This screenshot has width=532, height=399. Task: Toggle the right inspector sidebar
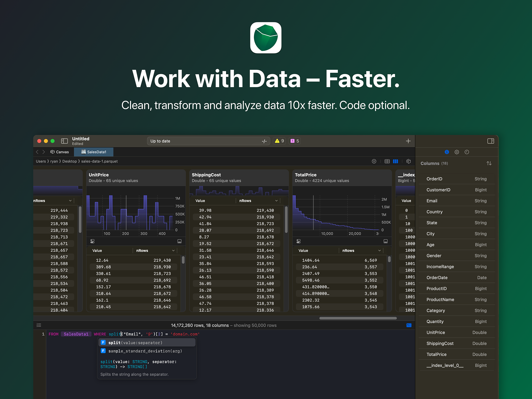490,141
